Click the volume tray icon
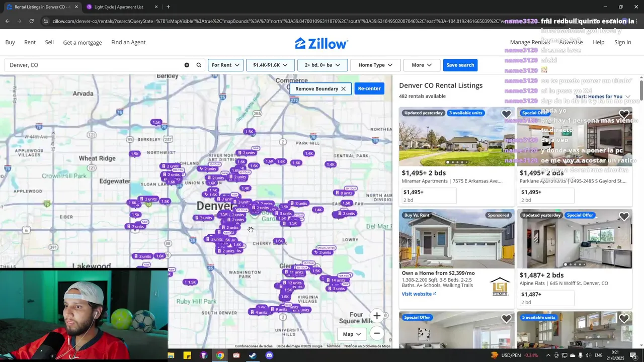This screenshot has width=644, height=362. click(589, 355)
